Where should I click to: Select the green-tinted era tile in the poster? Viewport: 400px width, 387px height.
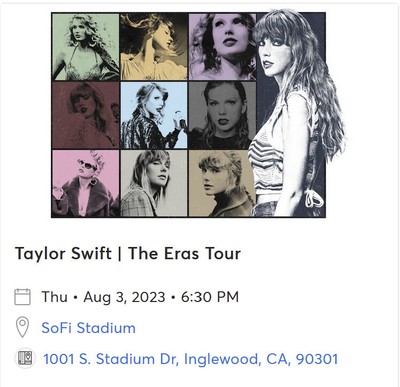[x=86, y=47]
